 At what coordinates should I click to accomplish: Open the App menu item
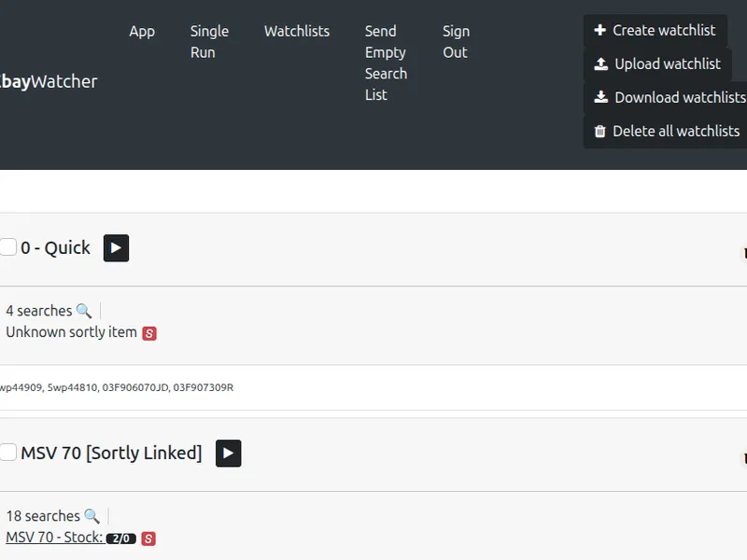142,32
